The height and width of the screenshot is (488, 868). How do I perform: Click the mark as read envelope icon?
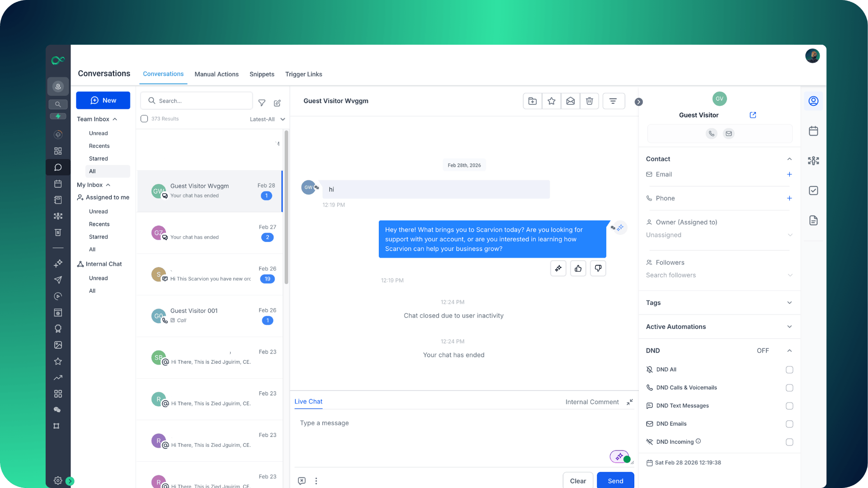pyautogui.click(x=570, y=101)
